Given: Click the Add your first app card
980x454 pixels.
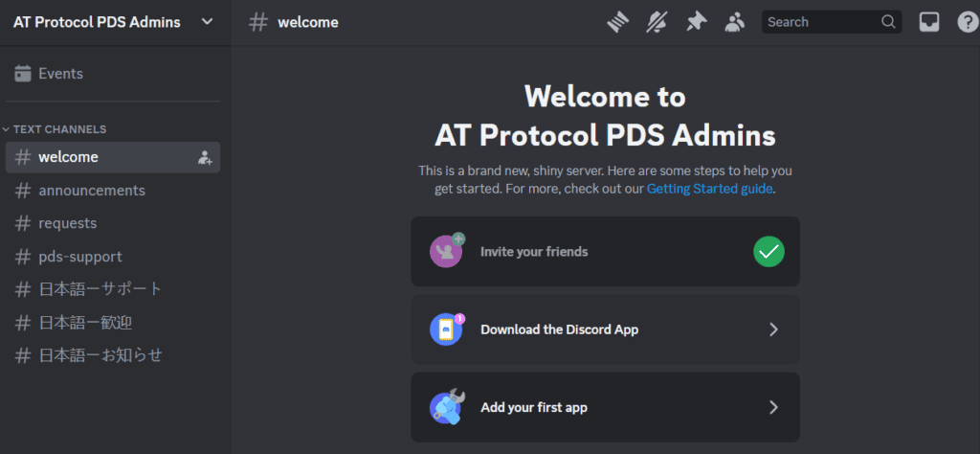Looking at the screenshot, I should tap(605, 408).
